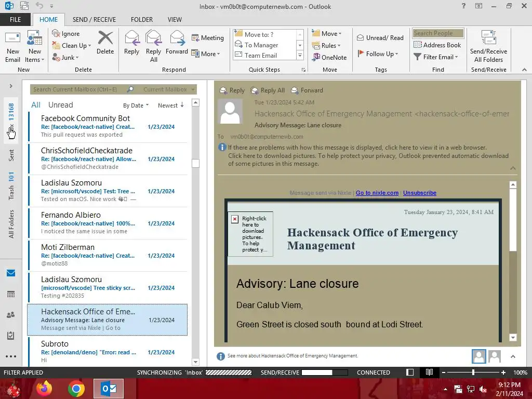Adjust the zoom slider handle

[x=473, y=372]
